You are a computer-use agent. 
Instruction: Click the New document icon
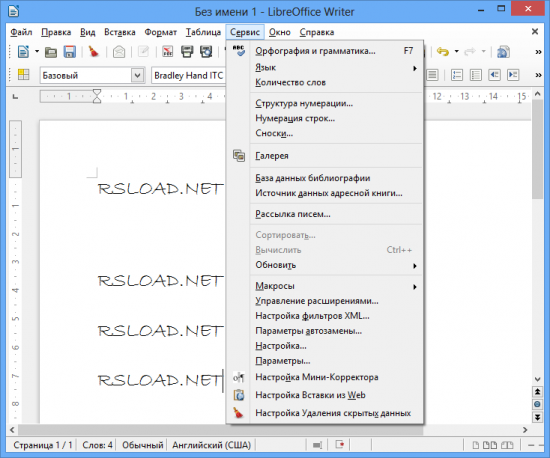pyautogui.click(x=23, y=52)
